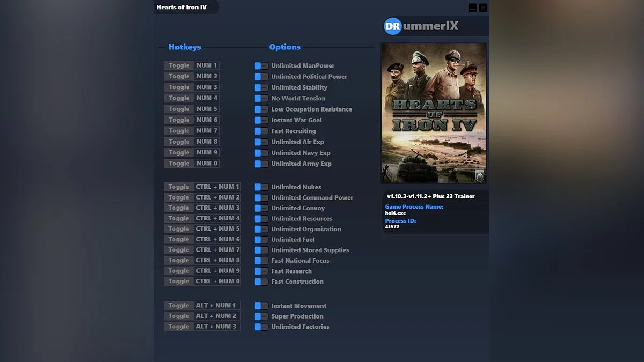Screen dimensions: 644x362
Task: Click the Toggle button for NUM 1
Action: point(179,65)
